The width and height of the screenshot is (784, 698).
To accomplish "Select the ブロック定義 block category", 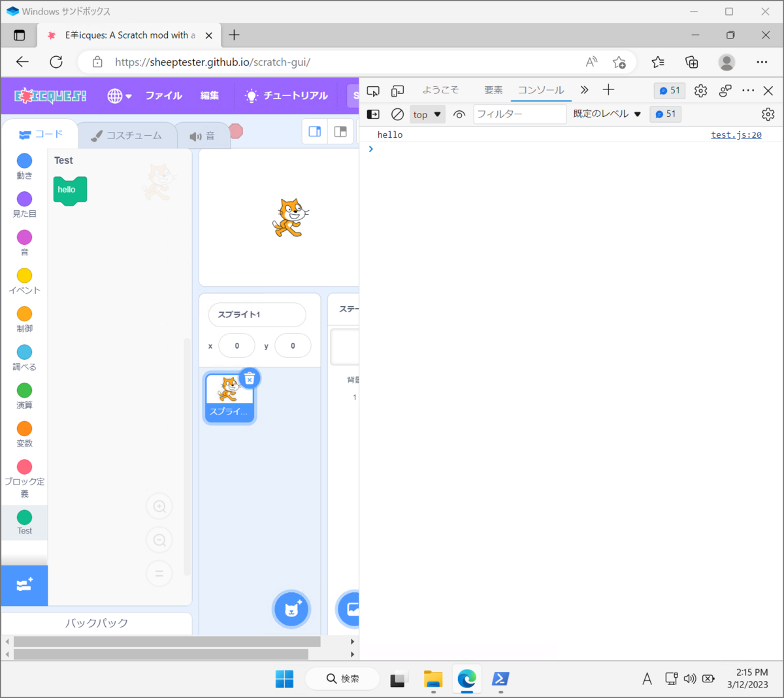I will point(25,479).
